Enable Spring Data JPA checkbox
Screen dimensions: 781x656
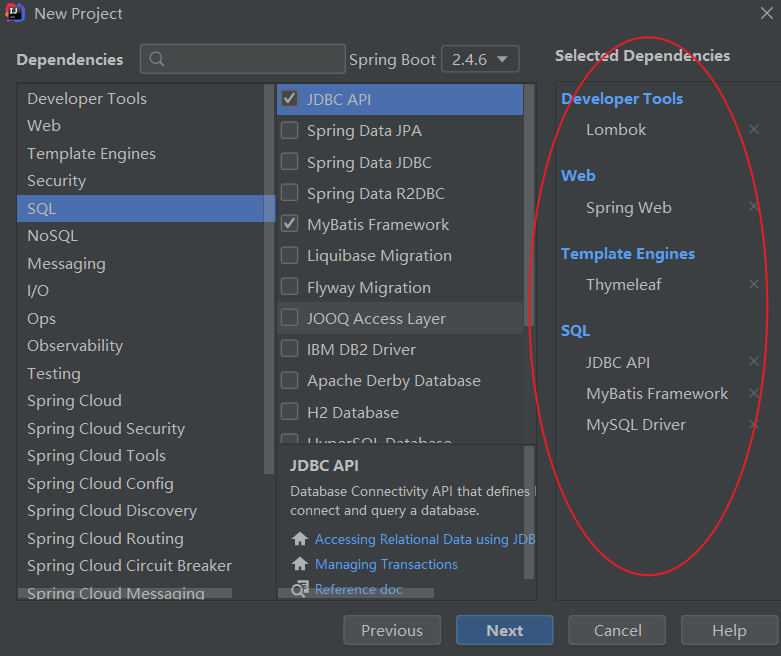click(289, 130)
